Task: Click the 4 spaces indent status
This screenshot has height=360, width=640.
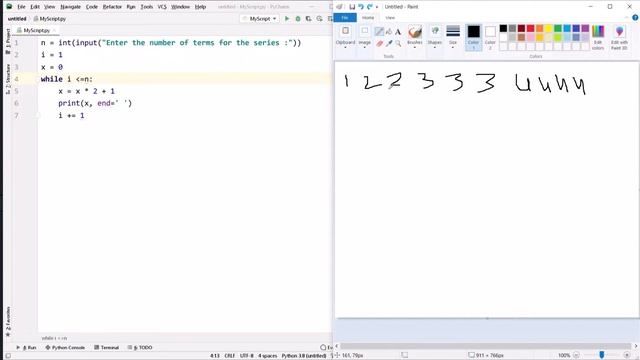Action: (267, 356)
